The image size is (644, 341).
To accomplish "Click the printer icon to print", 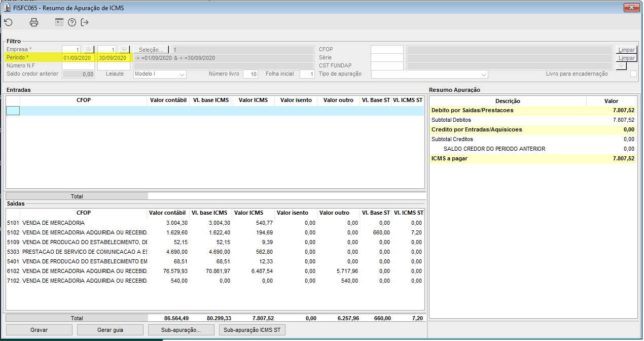I will 34,22.
